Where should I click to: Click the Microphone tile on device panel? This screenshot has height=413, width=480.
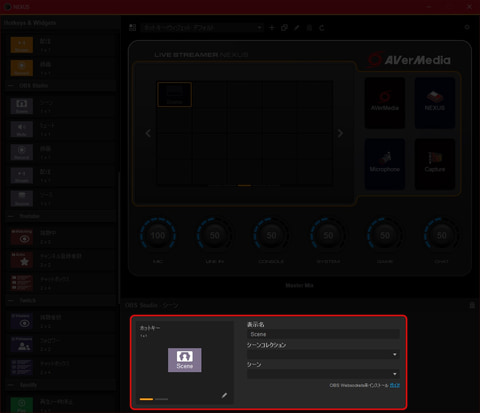click(x=385, y=164)
